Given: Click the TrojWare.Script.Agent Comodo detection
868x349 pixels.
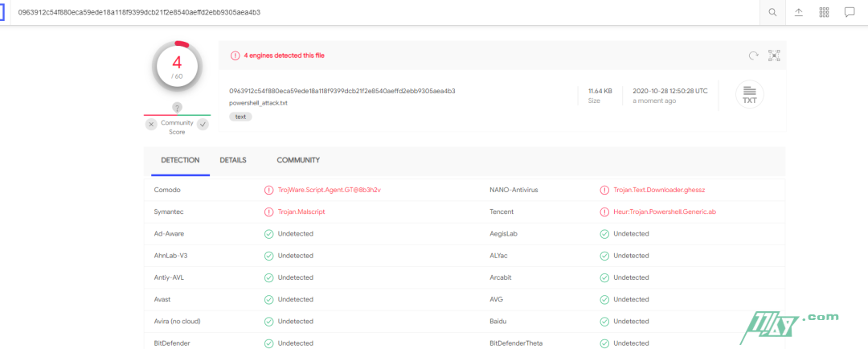Looking at the screenshot, I should click(x=328, y=190).
